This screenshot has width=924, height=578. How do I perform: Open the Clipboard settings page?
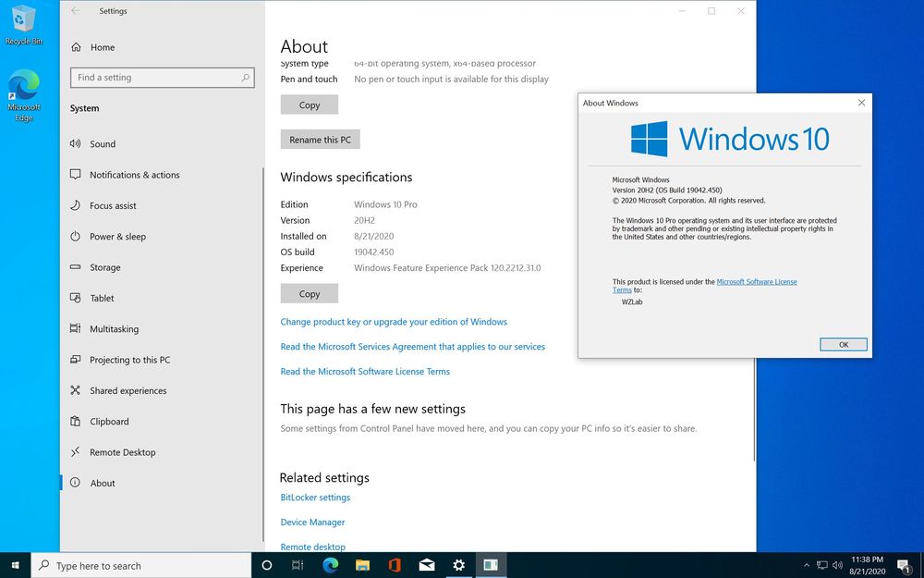[x=109, y=421]
